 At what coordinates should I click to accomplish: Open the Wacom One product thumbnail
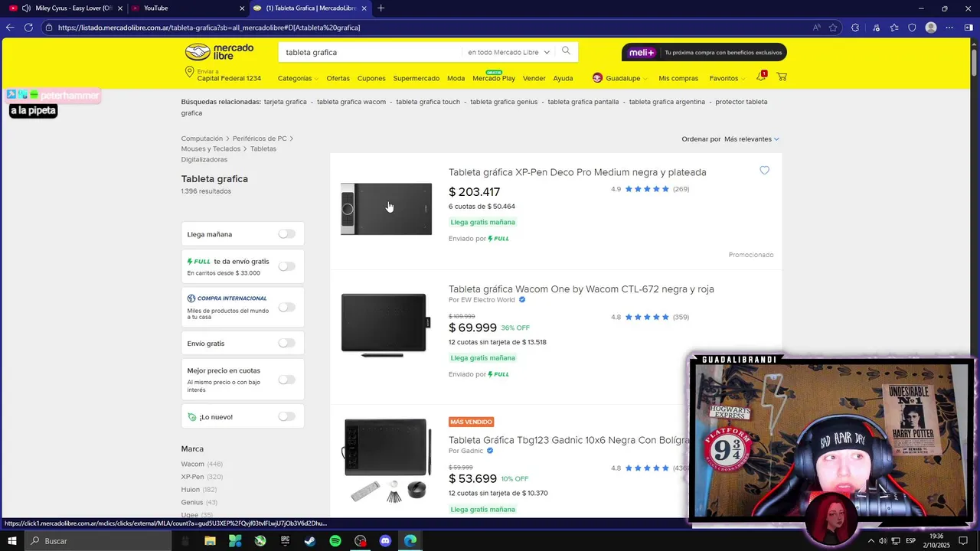[x=384, y=324]
